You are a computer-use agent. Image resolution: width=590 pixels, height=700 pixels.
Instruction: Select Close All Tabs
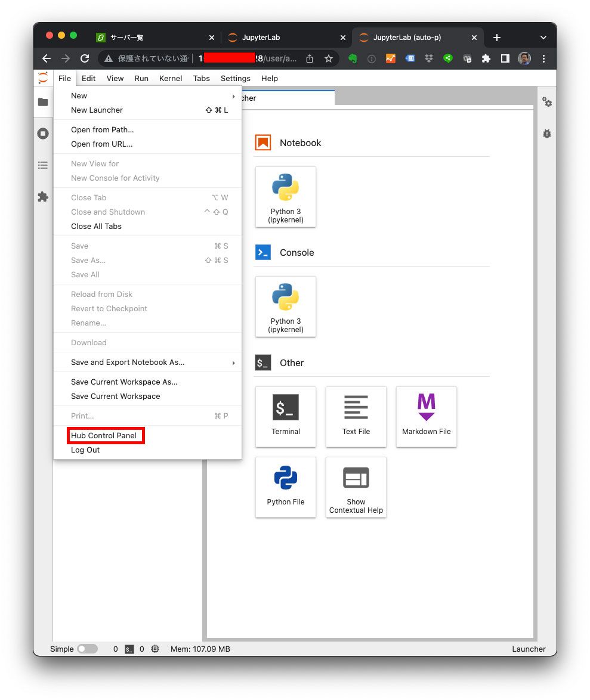click(147, 226)
